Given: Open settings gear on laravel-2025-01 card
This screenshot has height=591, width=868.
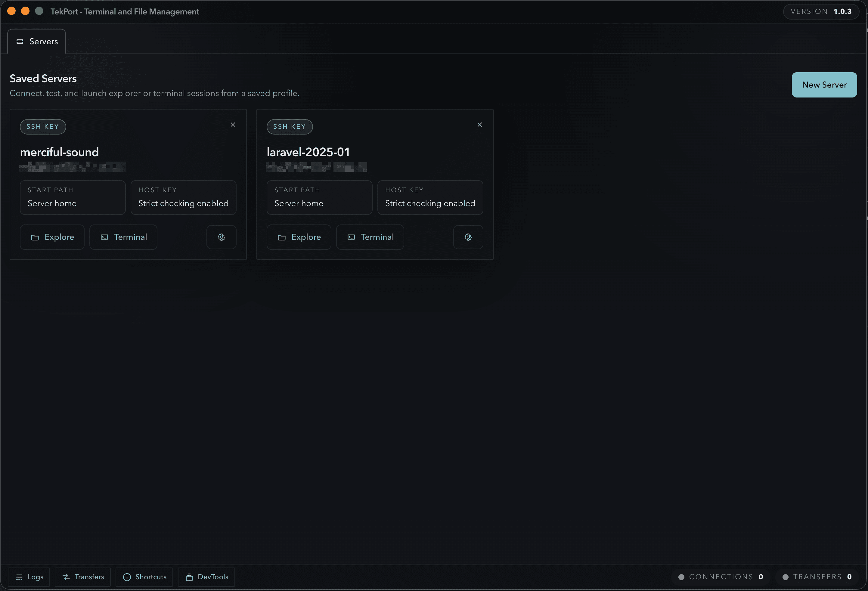Looking at the screenshot, I should pos(468,237).
